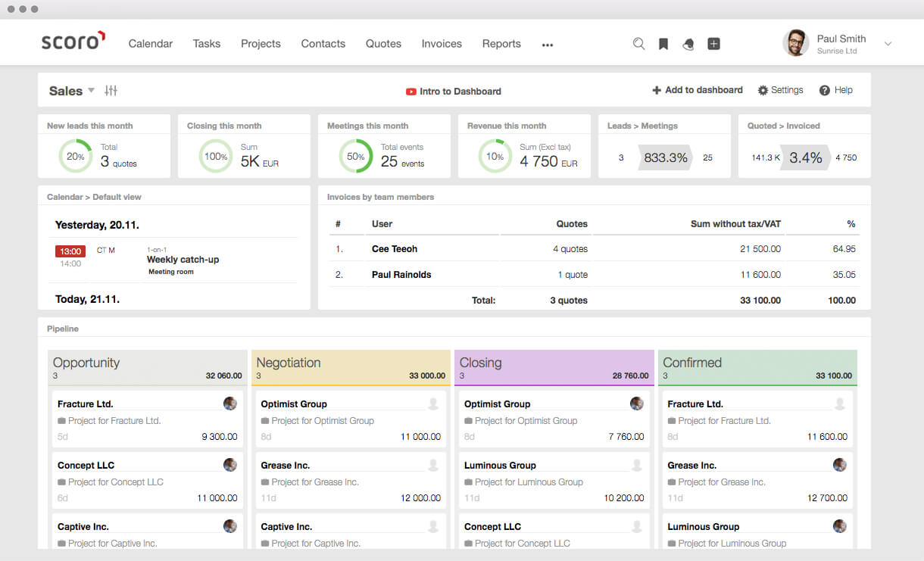The height and width of the screenshot is (561, 924).
Task: Click placeholder avatar on Confirmed Fracture Ltd. card
Action: coord(840,404)
